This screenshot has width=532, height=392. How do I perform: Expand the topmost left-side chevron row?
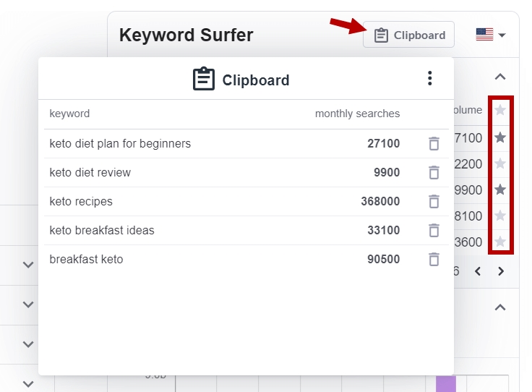coord(28,265)
